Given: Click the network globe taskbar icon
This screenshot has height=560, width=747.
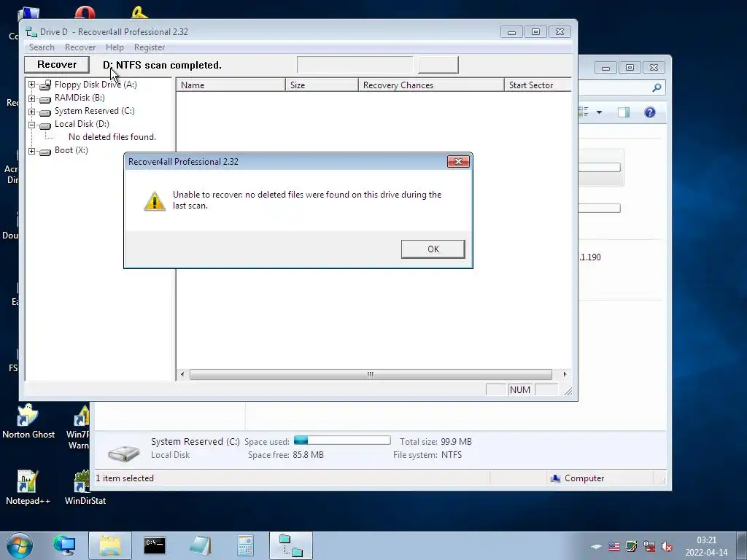Looking at the screenshot, I should (x=64, y=545).
